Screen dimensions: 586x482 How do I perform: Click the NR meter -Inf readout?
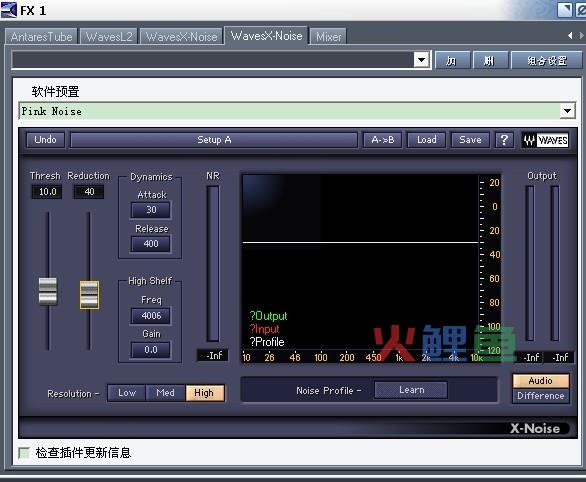213,355
